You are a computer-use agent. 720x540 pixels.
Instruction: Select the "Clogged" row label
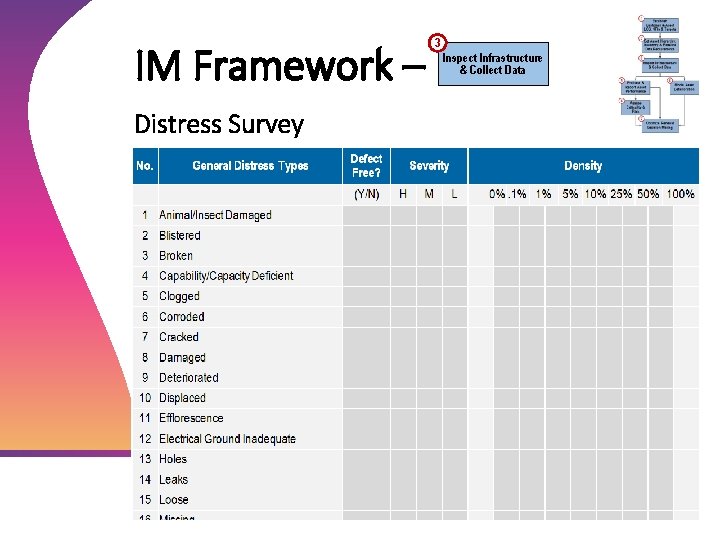(179, 296)
